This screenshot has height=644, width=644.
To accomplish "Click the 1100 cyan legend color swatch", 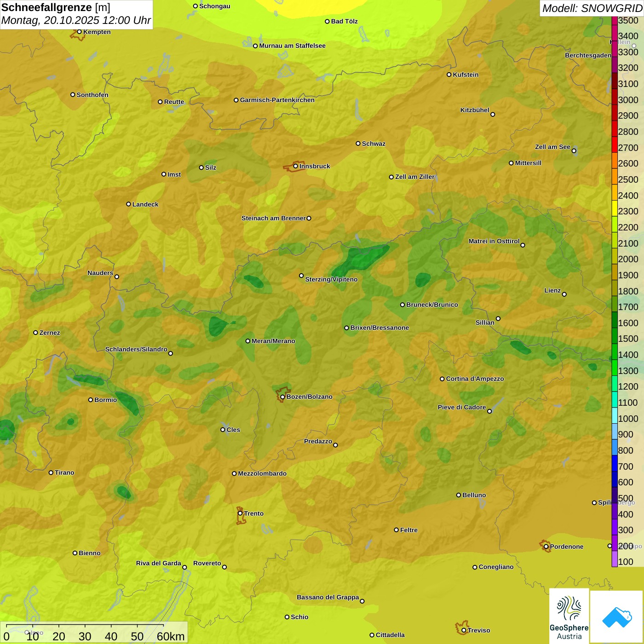I will [615, 400].
